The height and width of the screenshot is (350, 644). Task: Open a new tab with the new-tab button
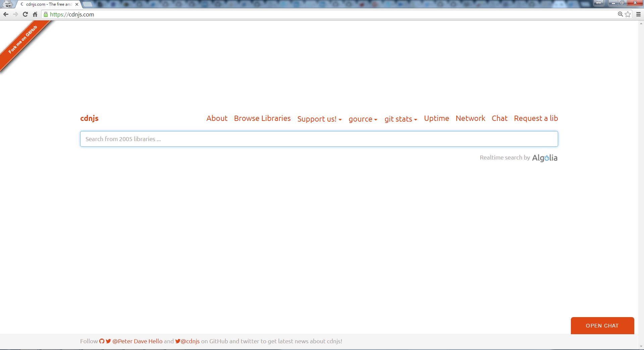(87, 4)
